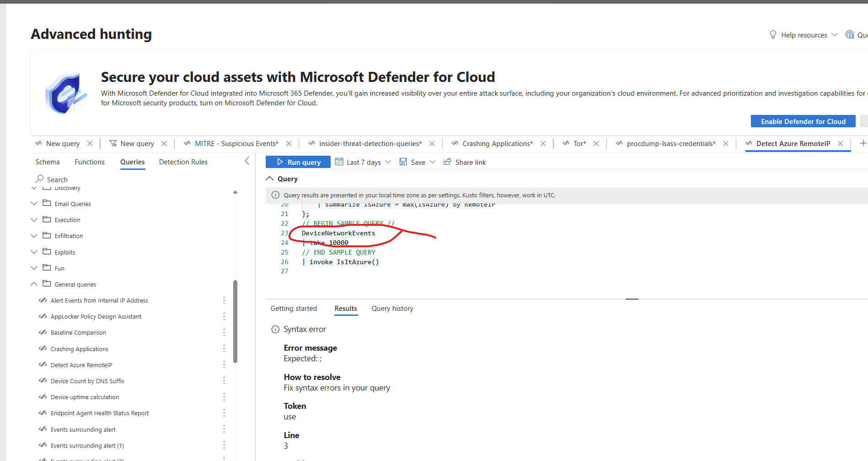
Task: Select the Results tab
Action: click(346, 309)
